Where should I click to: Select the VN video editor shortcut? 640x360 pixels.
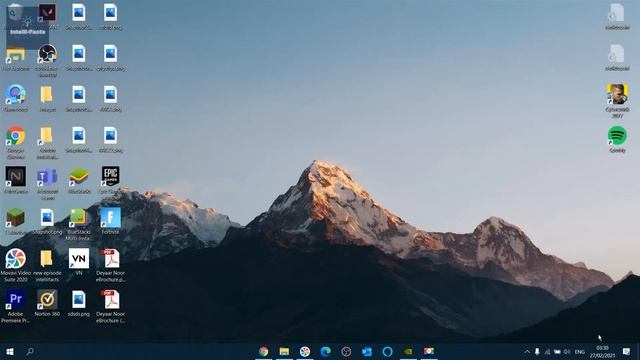tap(79, 258)
